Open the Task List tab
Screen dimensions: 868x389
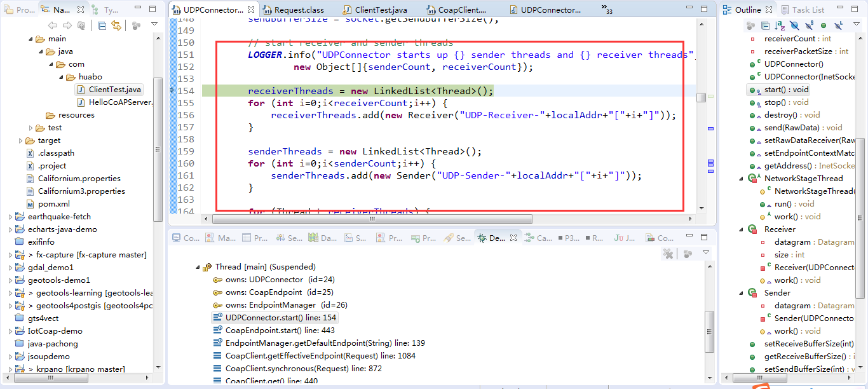coord(802,10)
